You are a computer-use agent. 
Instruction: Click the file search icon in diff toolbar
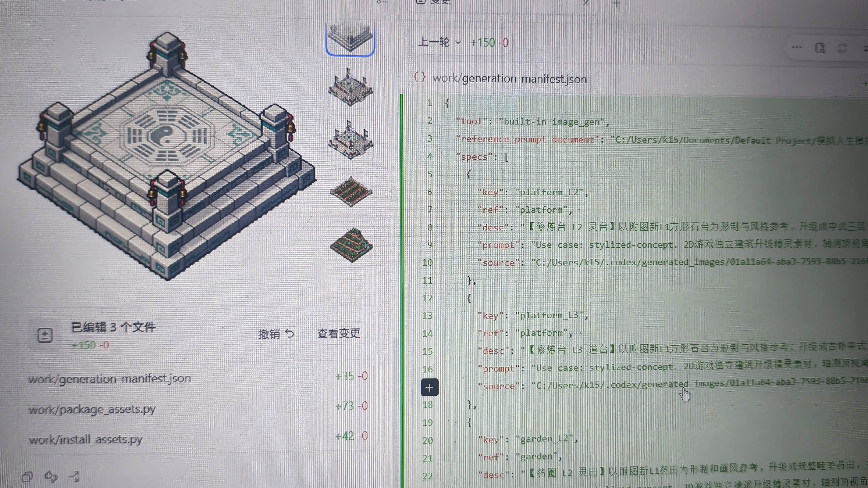coord(820,48)
